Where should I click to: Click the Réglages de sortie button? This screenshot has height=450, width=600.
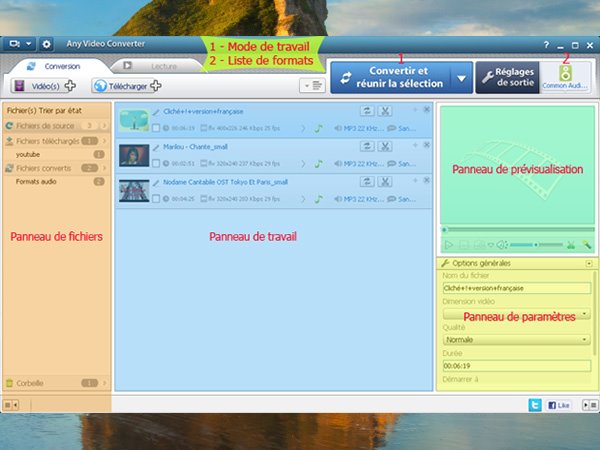point(506,77)
